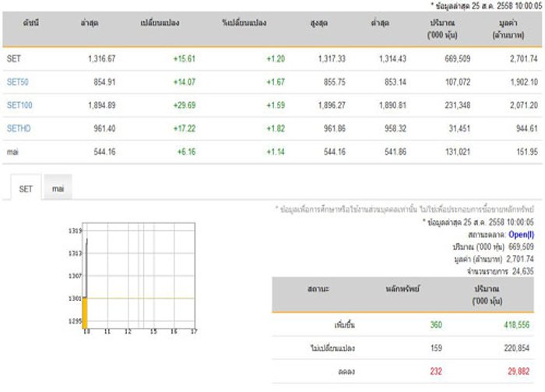Click SET50 value 1,902.10
The image size is (545, 392).
[x=524, y=82]
